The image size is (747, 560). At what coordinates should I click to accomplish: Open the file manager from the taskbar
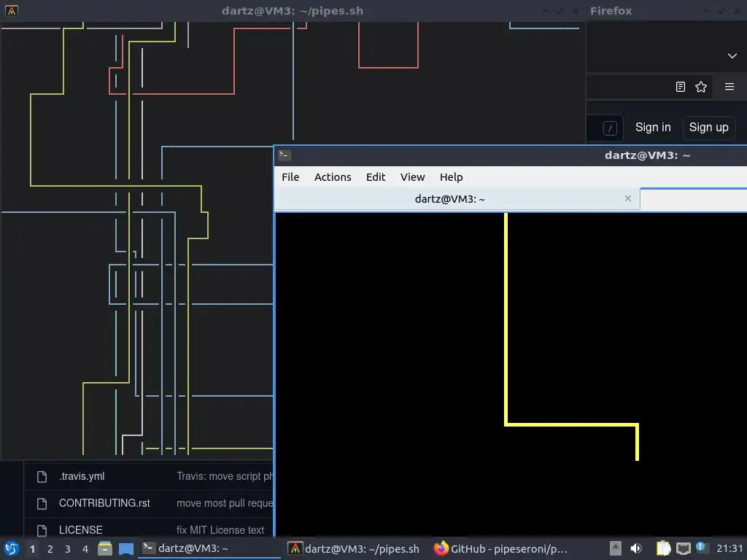(105, 548)
